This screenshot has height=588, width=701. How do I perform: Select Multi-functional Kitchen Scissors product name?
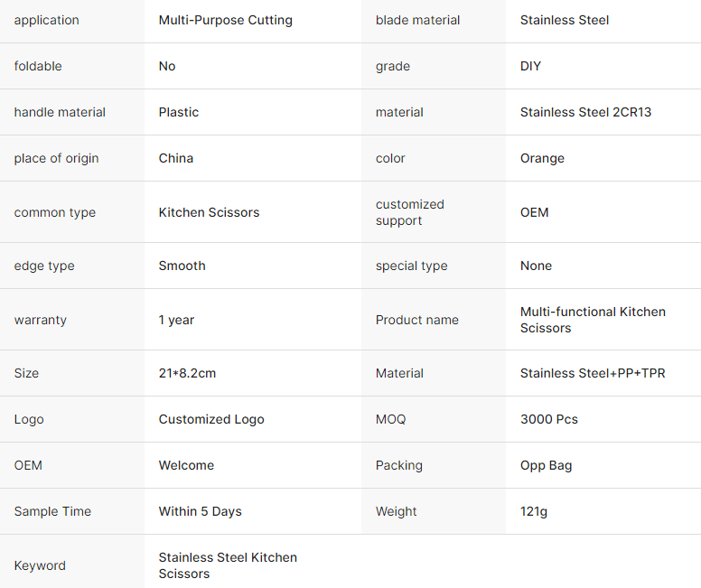(593, 320)
